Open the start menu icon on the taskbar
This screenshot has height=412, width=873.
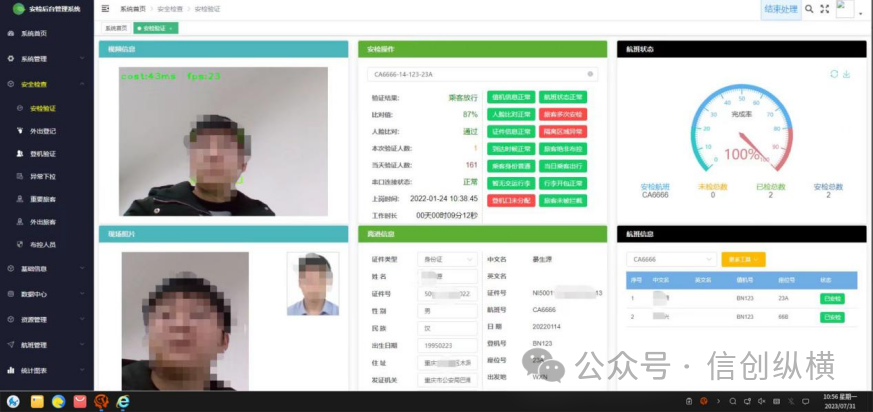coord(13,401)
